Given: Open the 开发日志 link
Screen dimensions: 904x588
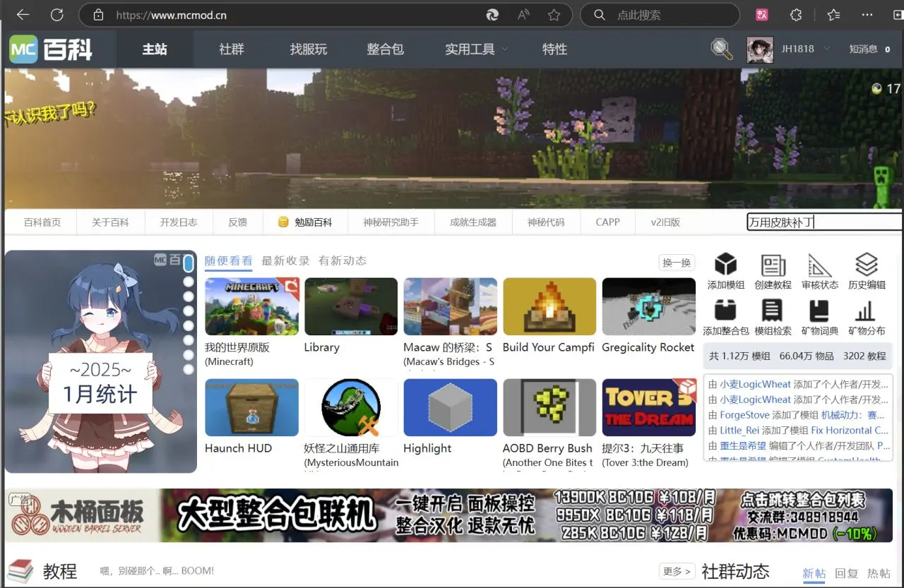Looking at the screenshot, I should [179, 222].
